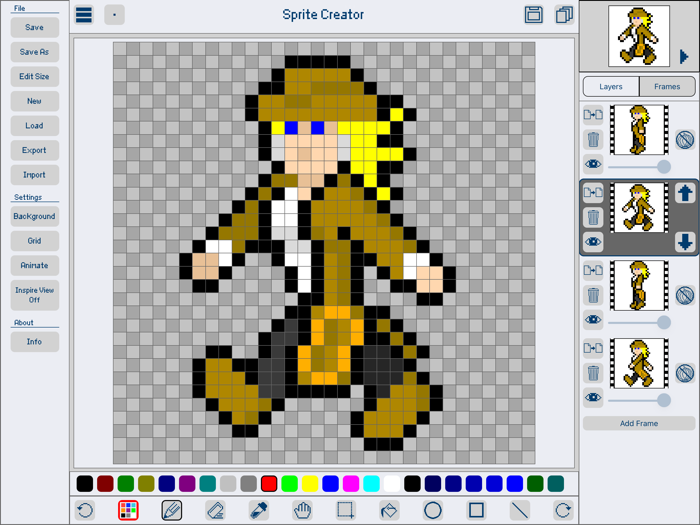Image resolution: width=700 pixels, height=525 pixels.
Task: Delete the first frame with trash icon
Action: click(x=593, y=140)
